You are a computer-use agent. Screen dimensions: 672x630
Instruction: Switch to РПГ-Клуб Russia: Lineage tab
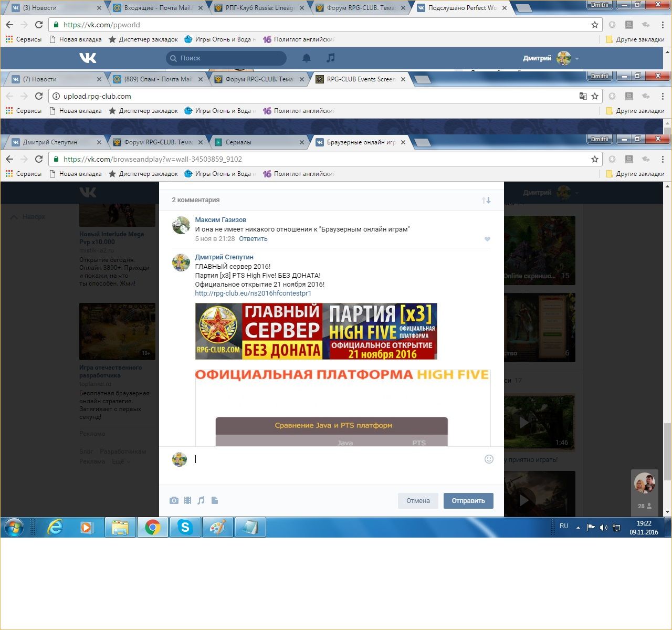pyautogui.click(x=259, y=8)
